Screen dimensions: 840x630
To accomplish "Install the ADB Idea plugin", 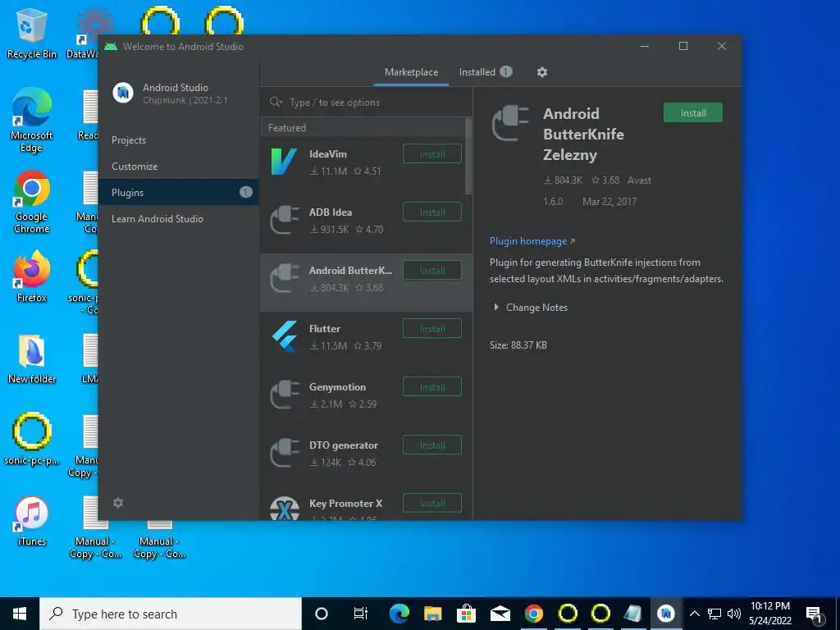I will point(432,212).
